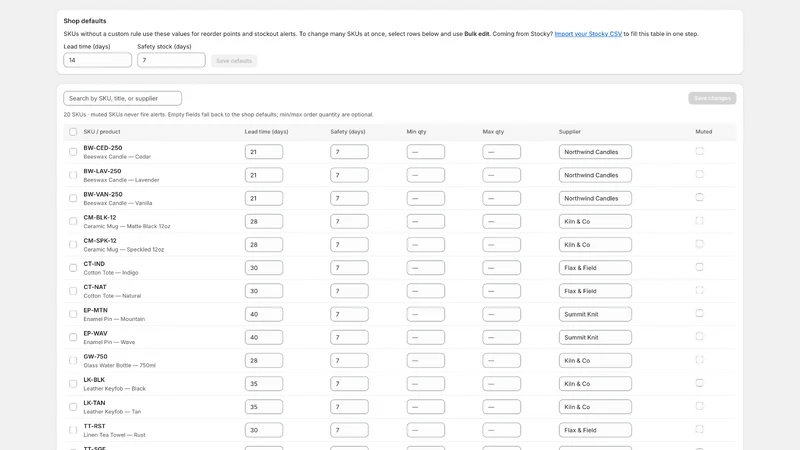The image size is (800, 450).
Task: Edit lead time for CT-IND
Action: point(264,268)
